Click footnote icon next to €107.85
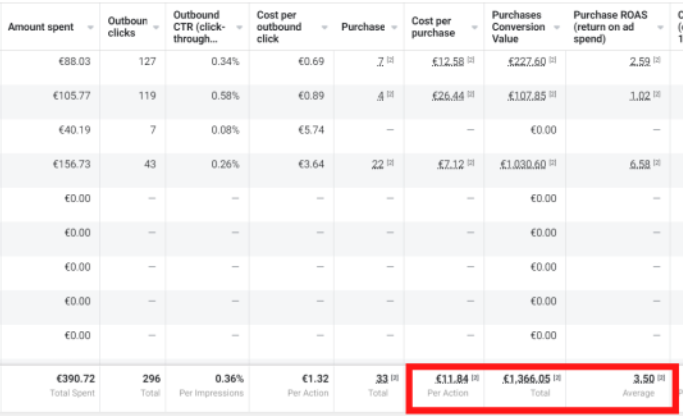Viewport: 683px width, 416px height. pos(552,94)
